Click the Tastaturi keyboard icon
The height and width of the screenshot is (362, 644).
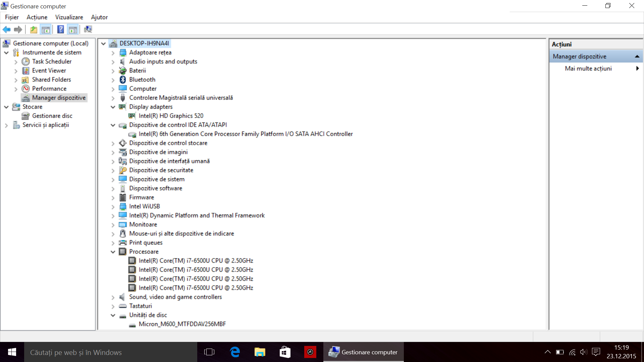[x=123, y=306]
